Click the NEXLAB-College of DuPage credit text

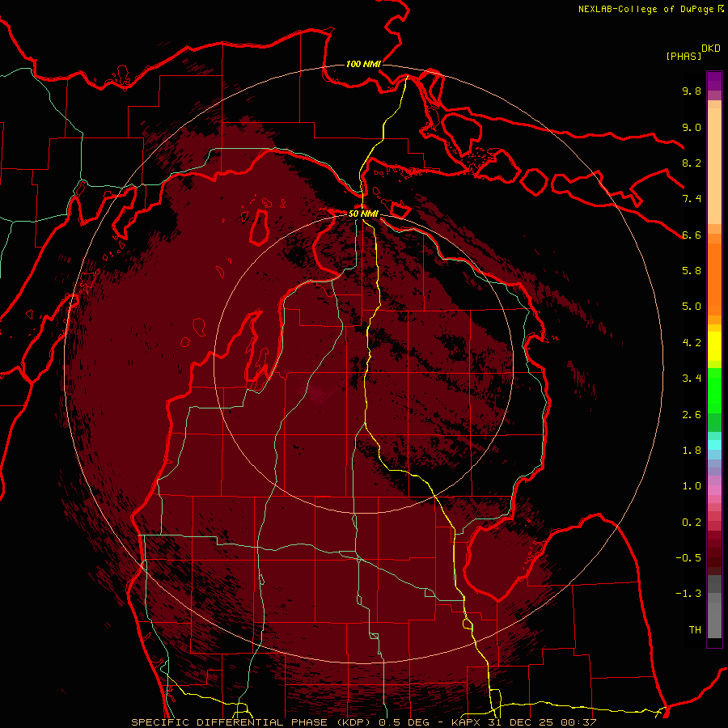pyautogui.click(x=645, y=9)
